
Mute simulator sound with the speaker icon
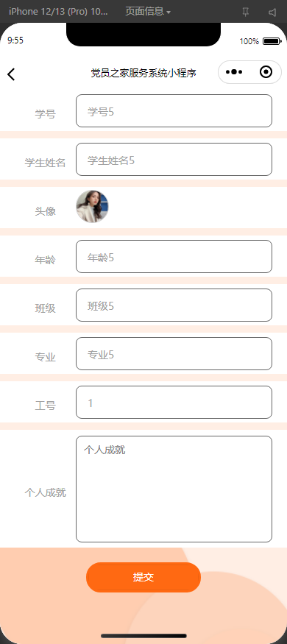pos(272,12)
